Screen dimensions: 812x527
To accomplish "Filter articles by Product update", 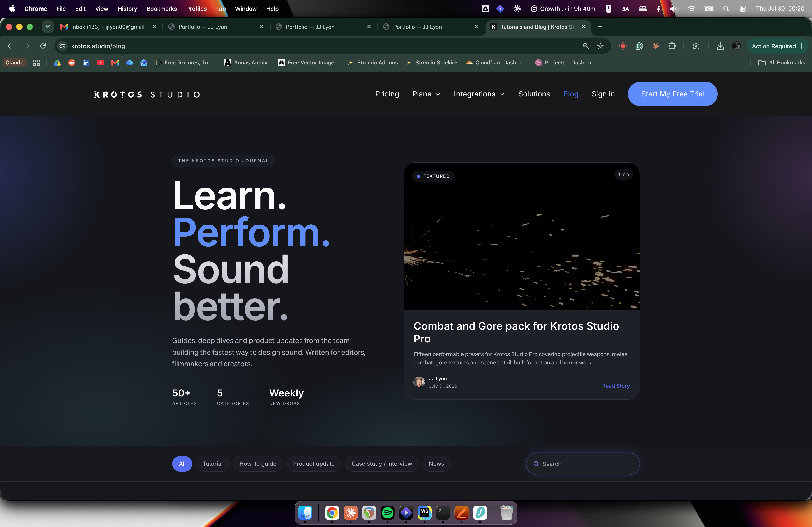I will [314, 464].
